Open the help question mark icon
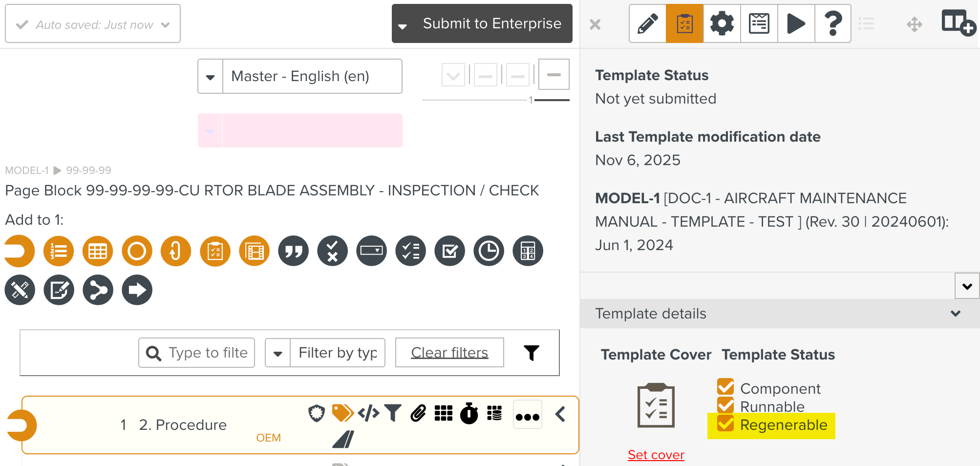Viewport: 980px width, 466px height. 833,23
